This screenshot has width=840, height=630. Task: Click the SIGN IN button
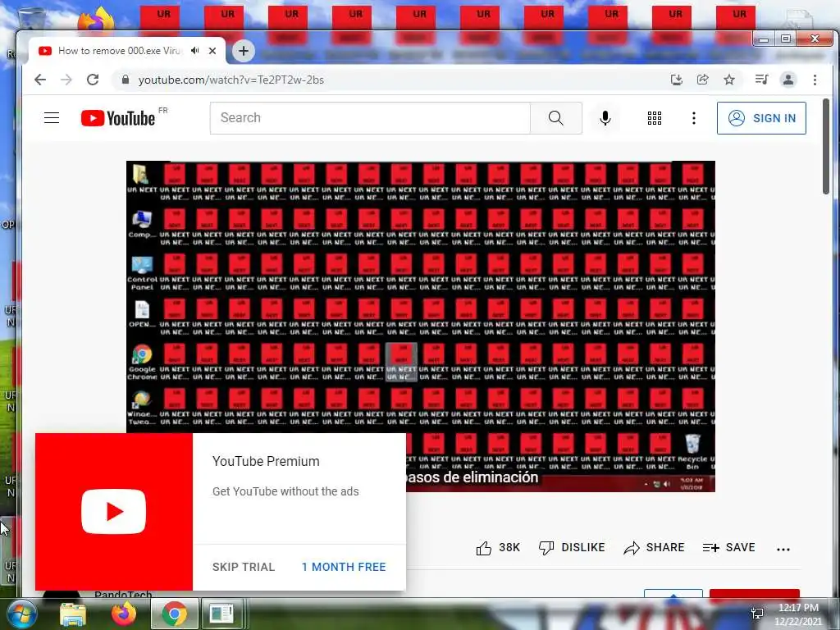click(x=761, y=118)
